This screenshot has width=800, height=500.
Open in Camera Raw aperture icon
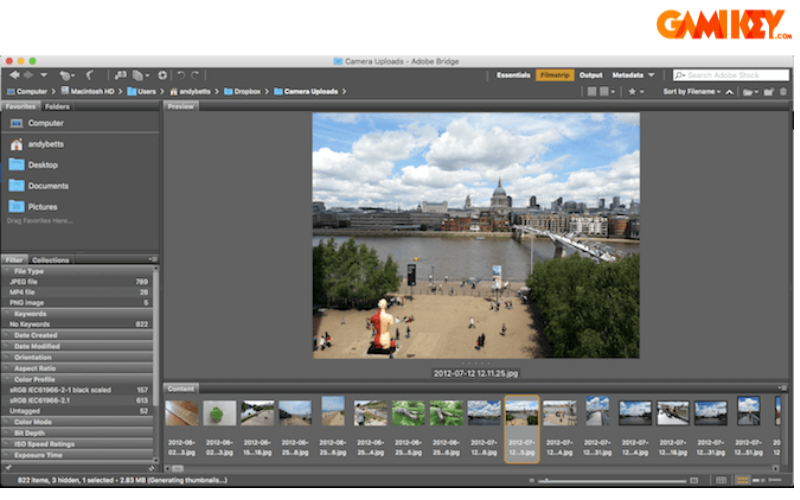[x=162, y=76]
